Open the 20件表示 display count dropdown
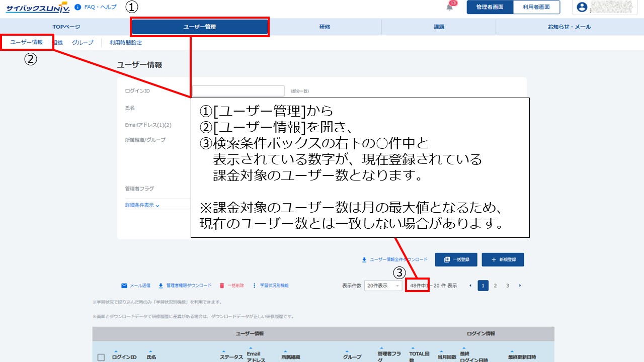 [x=383, y=286]
